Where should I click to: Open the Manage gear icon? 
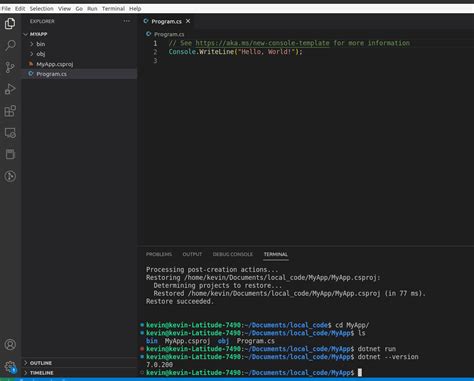point(10,367)
